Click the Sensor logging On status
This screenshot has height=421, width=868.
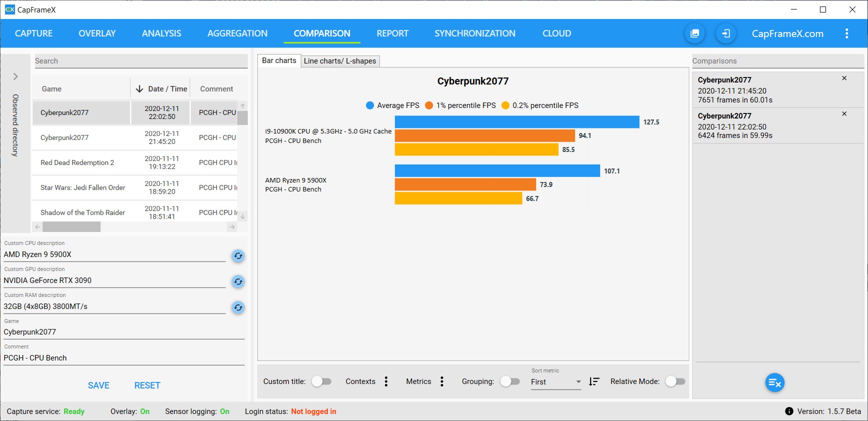click(225, 411)
